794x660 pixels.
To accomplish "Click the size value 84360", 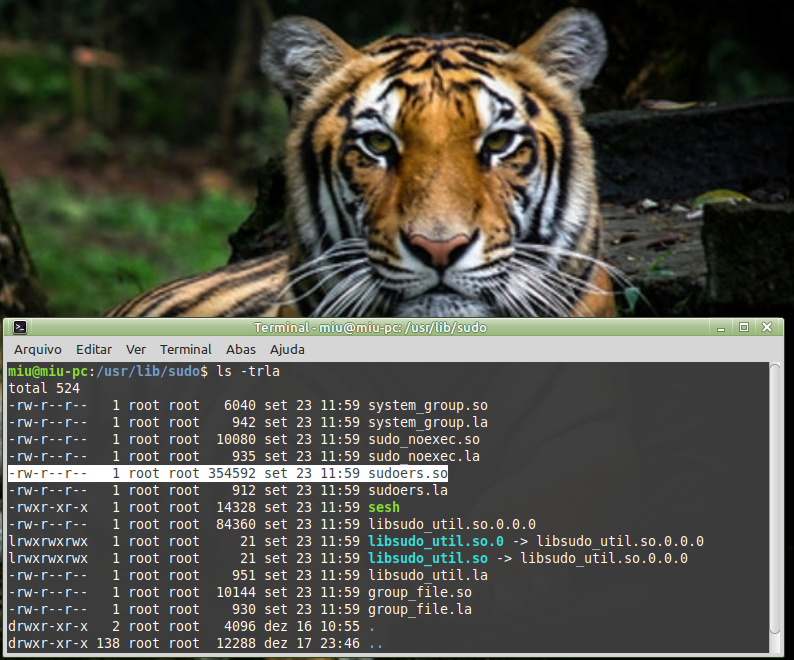I will point(236,524).
